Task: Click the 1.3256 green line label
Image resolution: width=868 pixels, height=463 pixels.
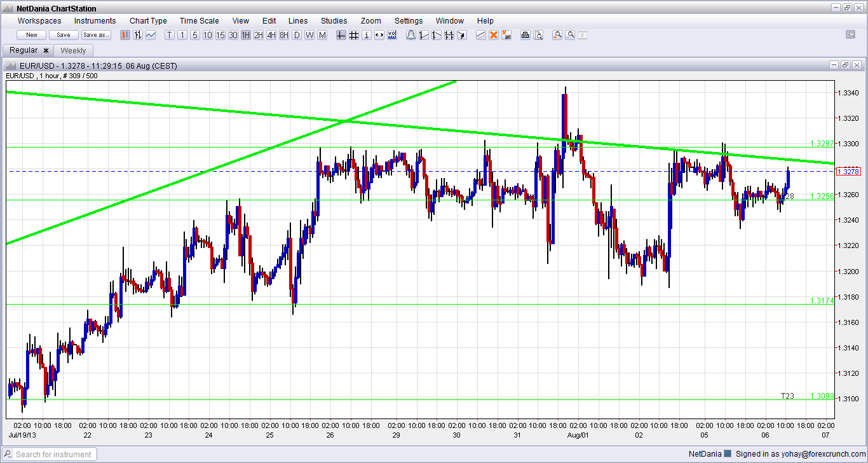Action: pos(822,197)
